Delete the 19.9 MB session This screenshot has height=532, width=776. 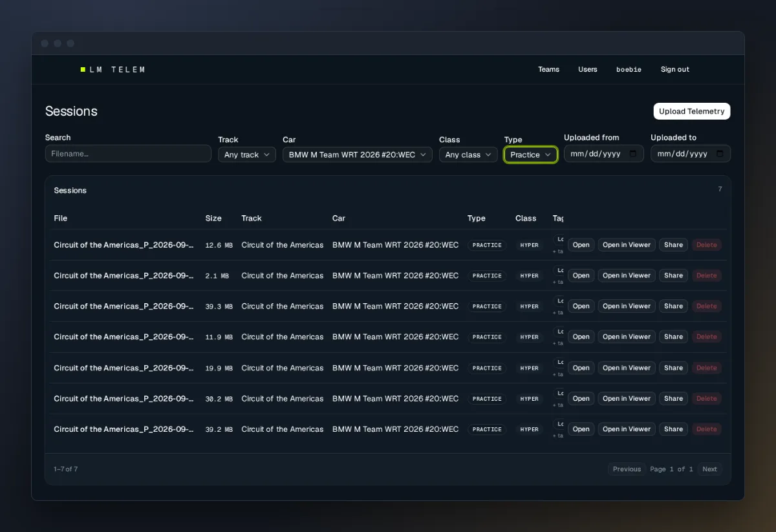(x=706, y=368)
